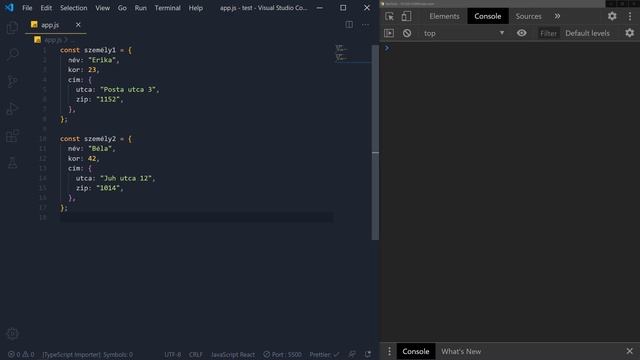Click the "Posta utca 3" string
Screen dimensions: 640x360
(x=128, y=89)
